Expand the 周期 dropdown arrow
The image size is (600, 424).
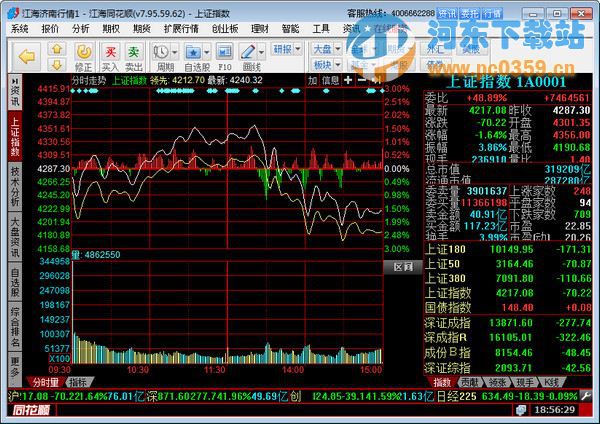[174, 52]
